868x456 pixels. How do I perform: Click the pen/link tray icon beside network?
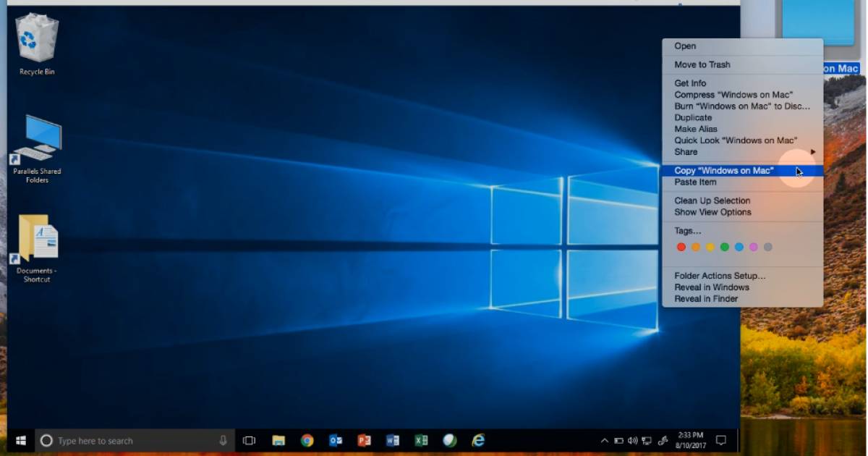click(663, 440)
